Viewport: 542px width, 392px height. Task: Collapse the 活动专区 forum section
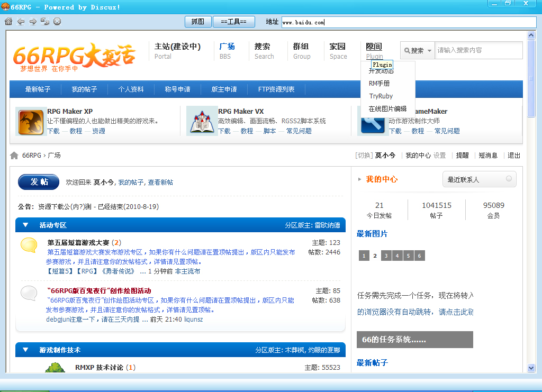(25, 225)
